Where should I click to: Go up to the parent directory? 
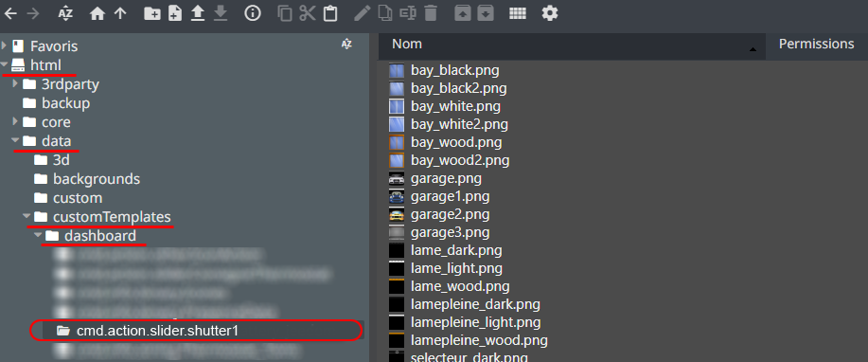click(x=120, y=13)
